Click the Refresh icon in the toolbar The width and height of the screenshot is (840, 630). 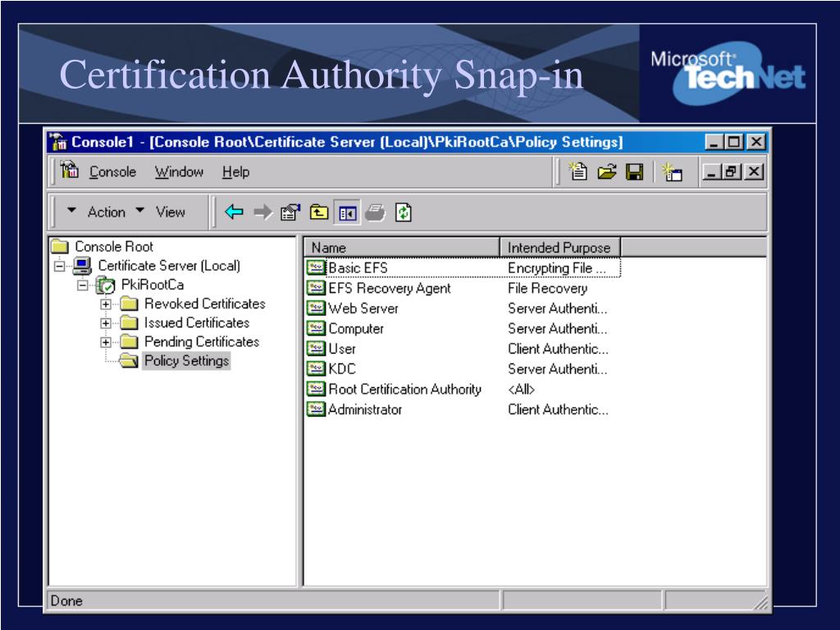tap(403, 212)
